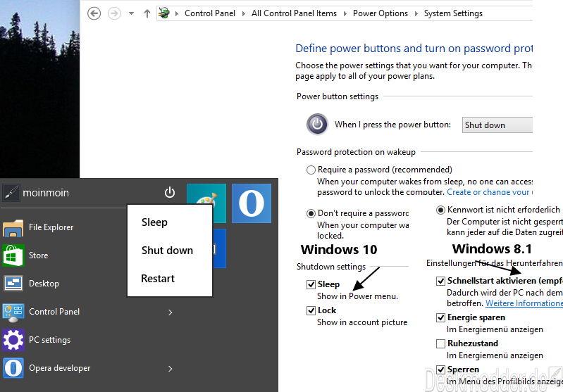Click the Control Panel label in Start menu
Screen dimensions: 563x392
tap(54, 312)
